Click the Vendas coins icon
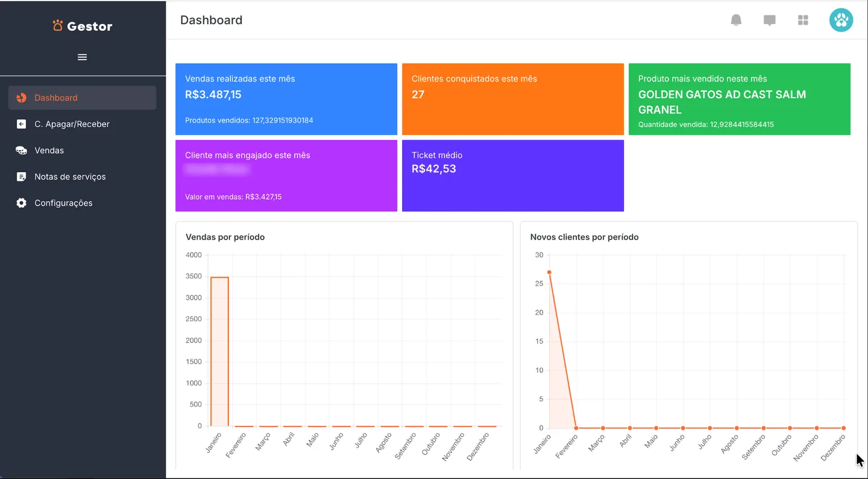Screen dimensions: 868x479 (21, 150)
